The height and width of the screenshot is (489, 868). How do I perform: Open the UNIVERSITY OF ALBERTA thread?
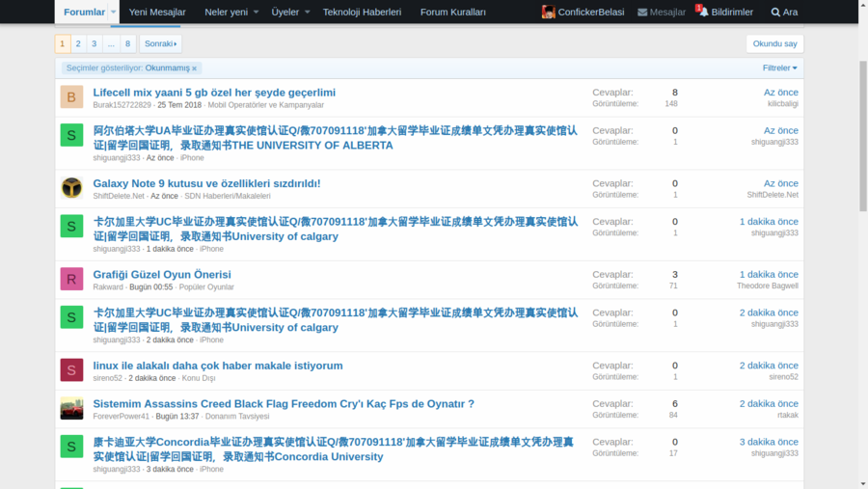click(x=335, y=138)
